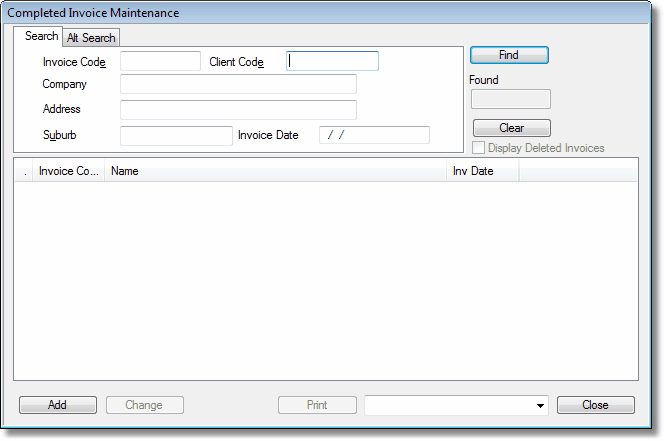Focus the Invoice Code input field
The height and width of the screenshot is (441, 664).
pyautogui.click(x=160, y=62)
